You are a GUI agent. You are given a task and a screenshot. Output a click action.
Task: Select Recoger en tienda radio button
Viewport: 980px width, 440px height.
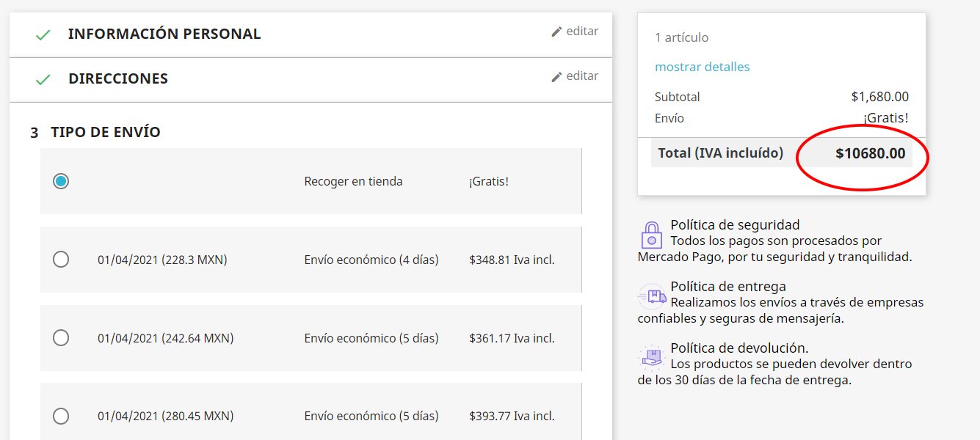pos(61,181)
